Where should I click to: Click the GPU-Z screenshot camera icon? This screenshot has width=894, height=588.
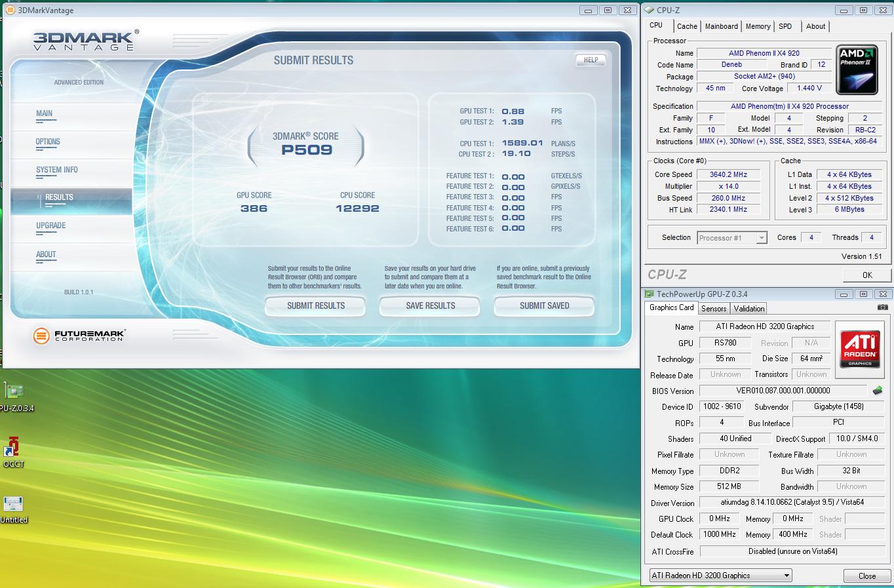883,307
